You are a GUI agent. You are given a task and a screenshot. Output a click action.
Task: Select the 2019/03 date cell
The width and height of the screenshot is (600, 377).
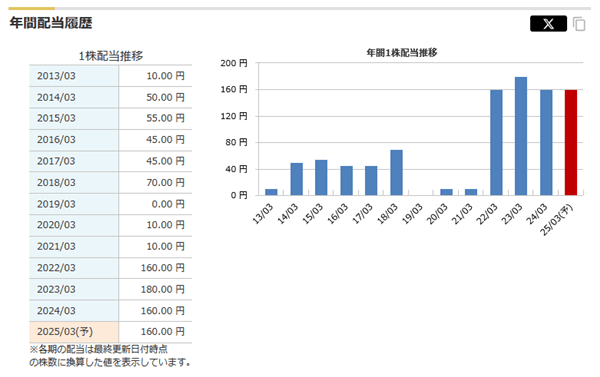pyautogui.click(x=74, y=204)
